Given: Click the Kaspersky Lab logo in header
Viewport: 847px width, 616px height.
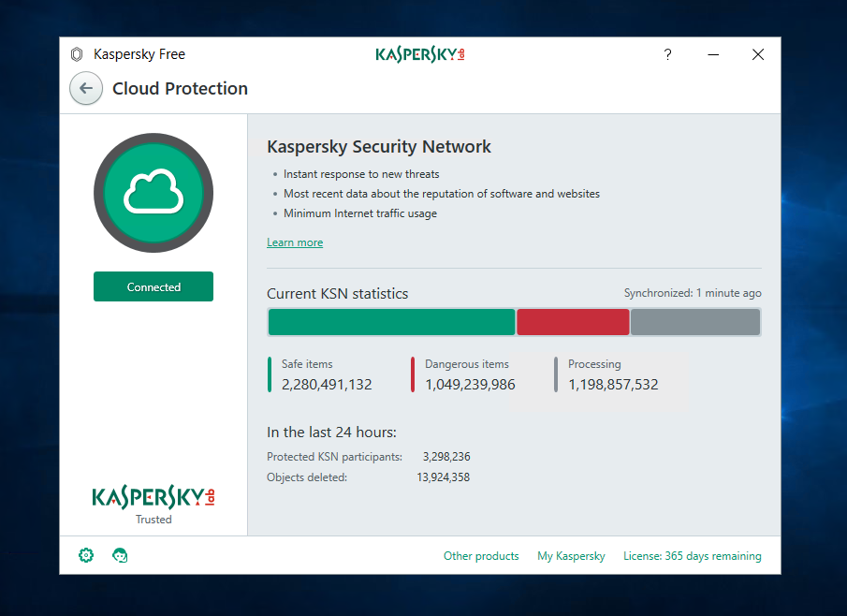Looking at the screenshot, I should pyautogui.click(x=420, y=54).
